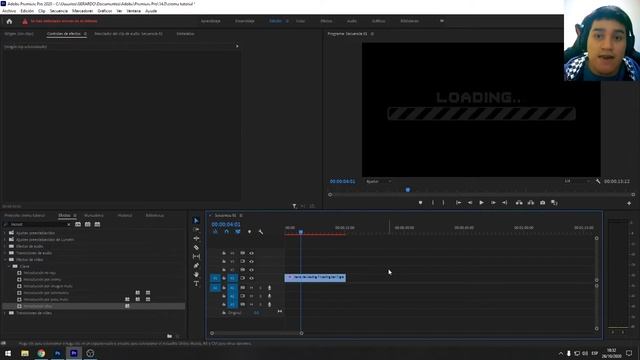Click red system warning message
640x360 pixels.
click(64, 21)
